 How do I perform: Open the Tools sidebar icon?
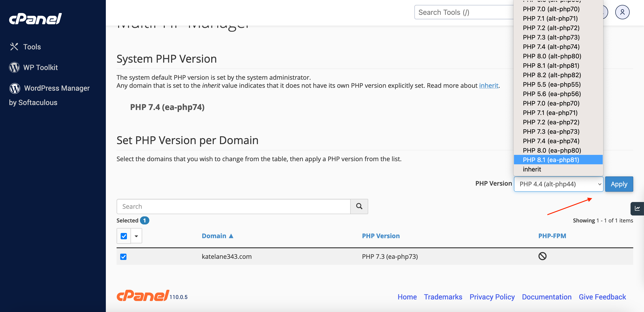click(x=14, y=47)
